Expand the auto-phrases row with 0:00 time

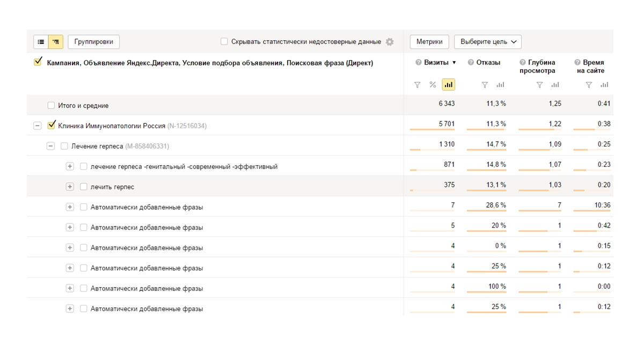point(70,288)
